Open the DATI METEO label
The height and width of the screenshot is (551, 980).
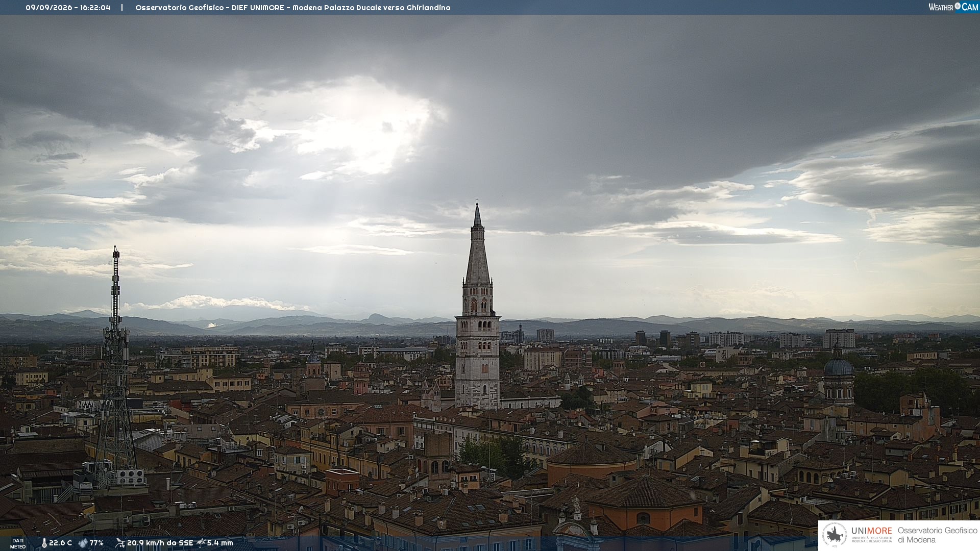(17, 543)
